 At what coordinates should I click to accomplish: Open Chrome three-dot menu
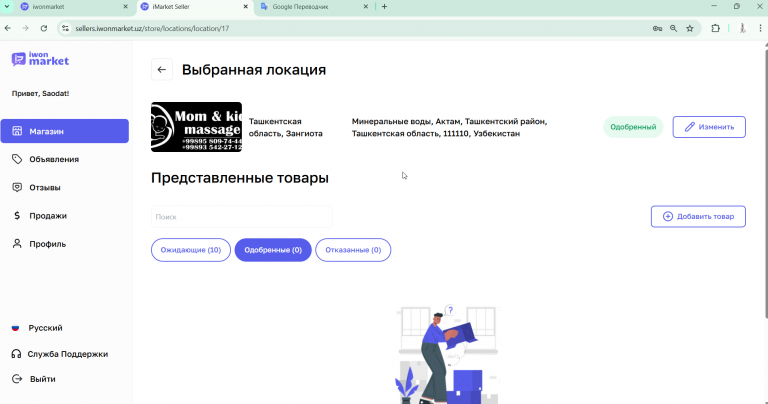pyautogui.click(x=760, y=28)
